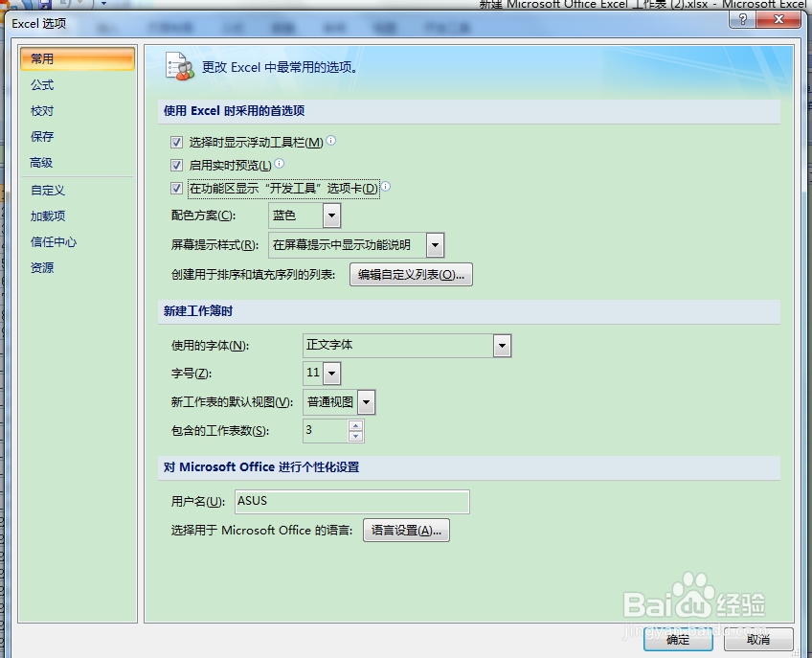Click the 字号 value field showing 11

[x=313, y=373]
